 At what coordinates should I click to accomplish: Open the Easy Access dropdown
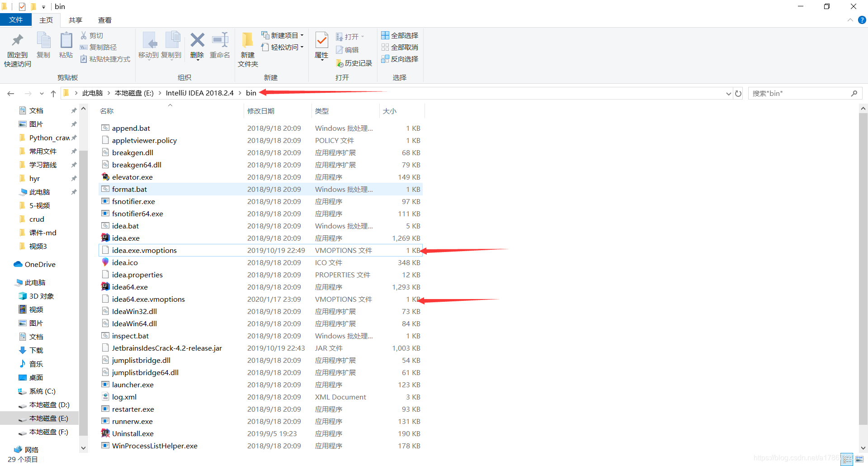[283, 47]
